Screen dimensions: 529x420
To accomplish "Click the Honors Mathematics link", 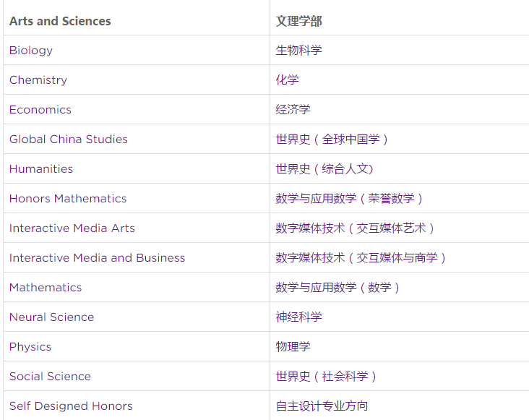I will pos(68,199).
